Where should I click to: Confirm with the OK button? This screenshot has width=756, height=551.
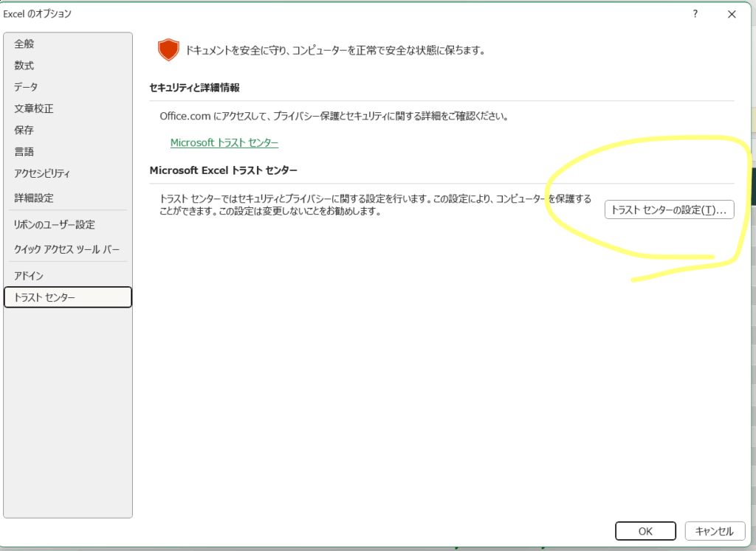point(645,531)
